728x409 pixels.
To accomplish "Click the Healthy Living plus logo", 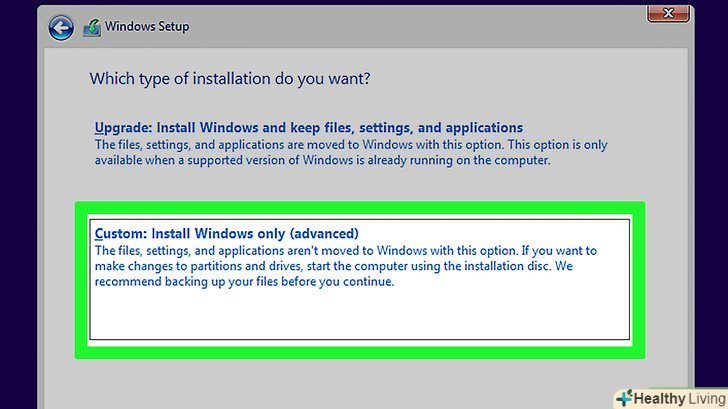I will [x=626, y=397].
